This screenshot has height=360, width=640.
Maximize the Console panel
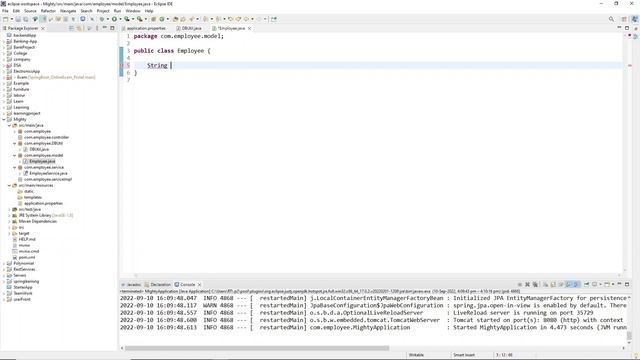click(627, 284)
